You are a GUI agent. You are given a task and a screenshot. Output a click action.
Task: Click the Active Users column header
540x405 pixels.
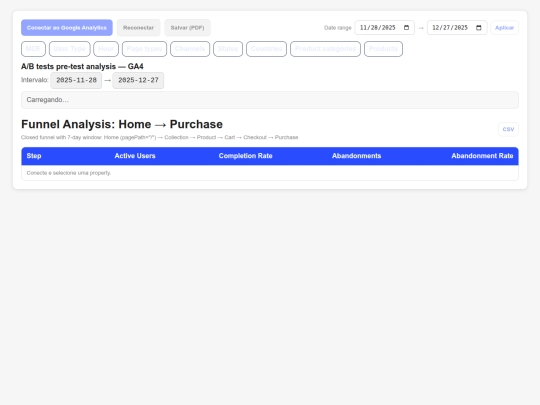pos(135,156)
